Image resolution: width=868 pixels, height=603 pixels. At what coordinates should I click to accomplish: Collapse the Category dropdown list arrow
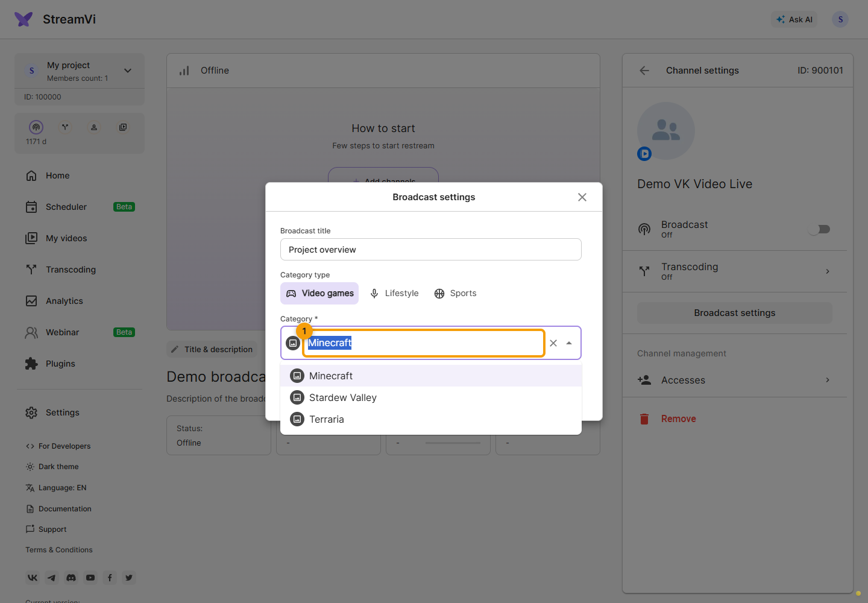pyautogui.click(x=569, y=343)
